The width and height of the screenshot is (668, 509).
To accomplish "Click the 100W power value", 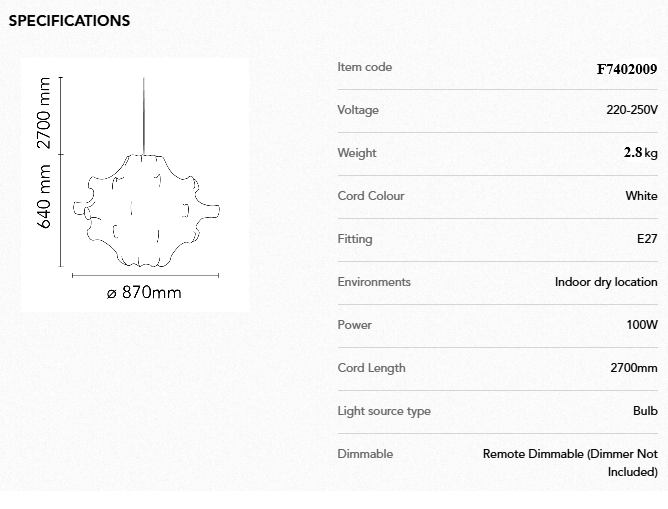I will click(x=642, y=325).
